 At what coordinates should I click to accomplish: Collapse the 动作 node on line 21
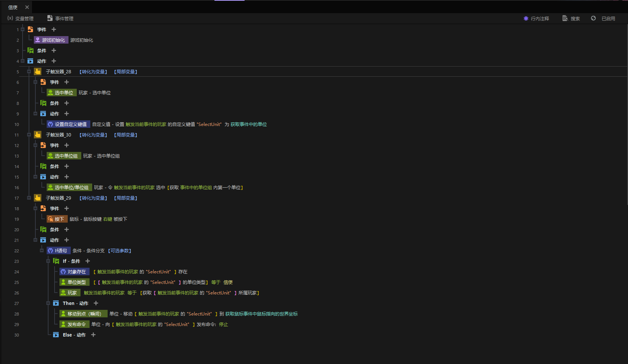click(x=35, y=240)
